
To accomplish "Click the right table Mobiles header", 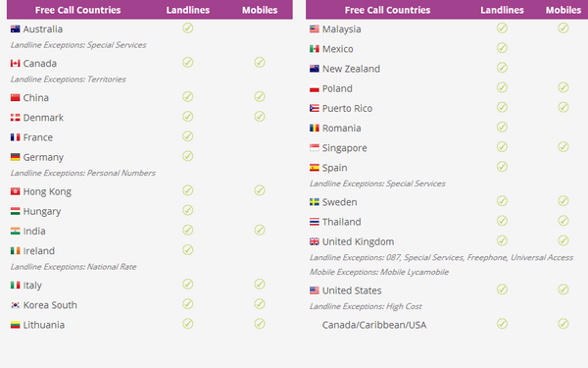I will point(563,10).
